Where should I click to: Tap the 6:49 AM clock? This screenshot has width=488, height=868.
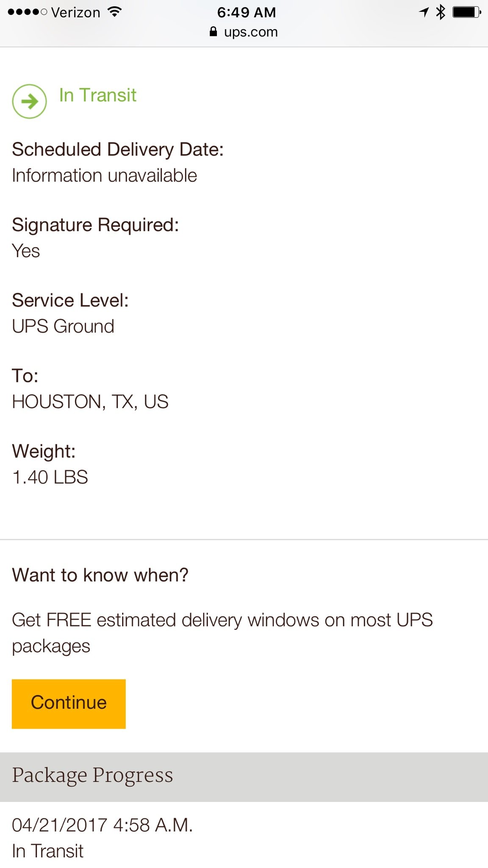pyautogui.click(x=247, y=12)
